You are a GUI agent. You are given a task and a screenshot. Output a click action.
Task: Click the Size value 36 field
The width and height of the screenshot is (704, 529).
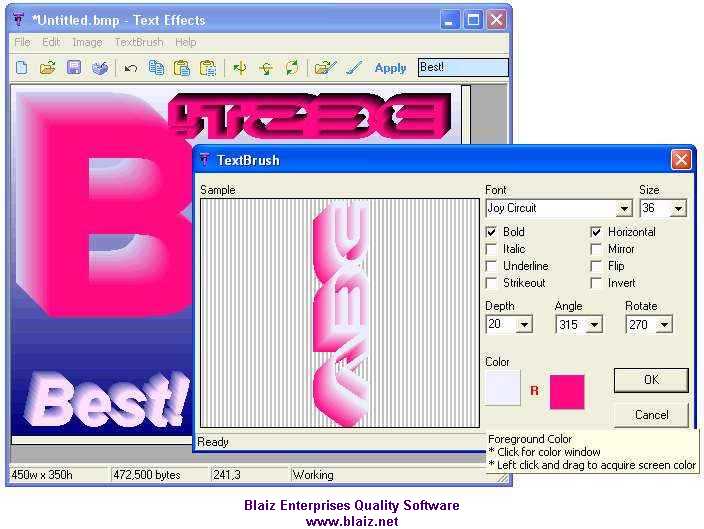(656, 208)
